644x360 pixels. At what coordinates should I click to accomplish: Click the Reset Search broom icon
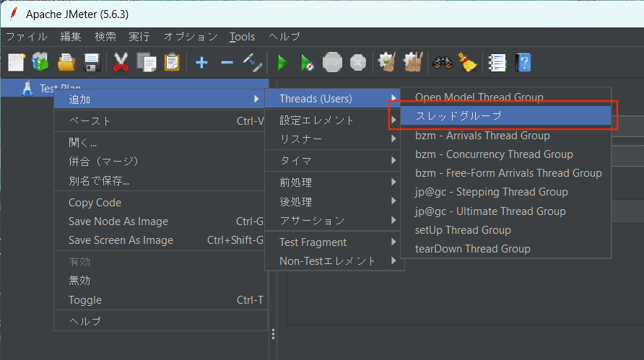pos(467,62)
